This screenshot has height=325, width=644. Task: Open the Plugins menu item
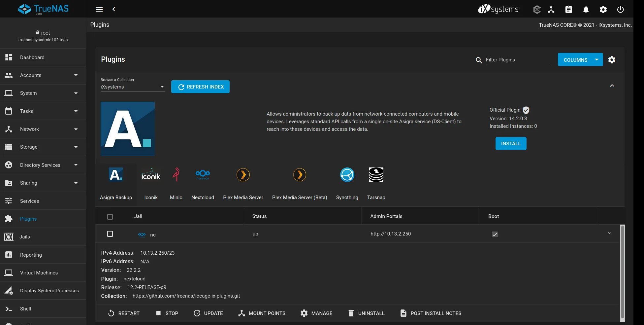point(43,219)
